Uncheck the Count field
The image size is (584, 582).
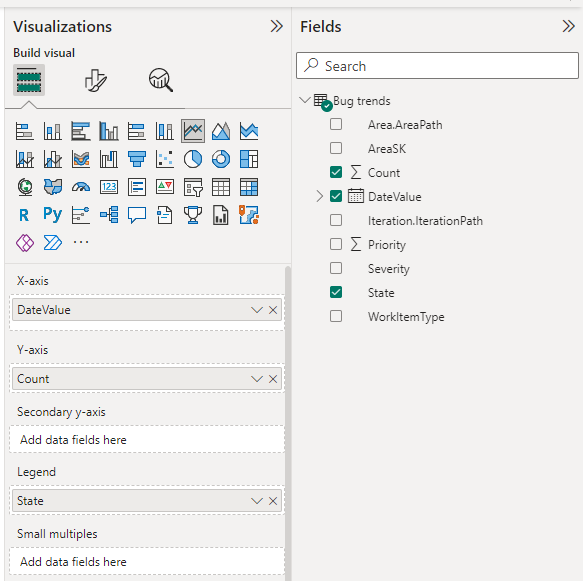pyautogui.click(x=336, y=172)
